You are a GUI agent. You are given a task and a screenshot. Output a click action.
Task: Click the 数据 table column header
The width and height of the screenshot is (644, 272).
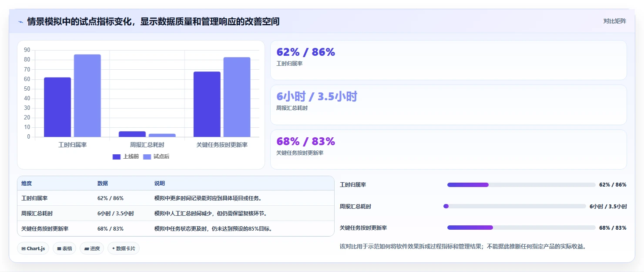(103, 184)
